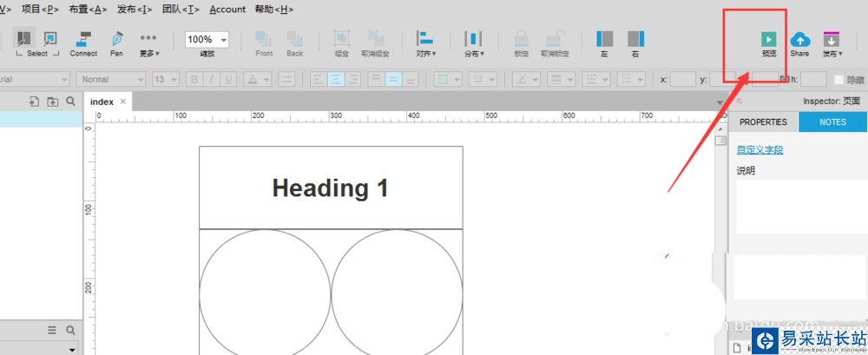Align text to top

coord(377,79)
